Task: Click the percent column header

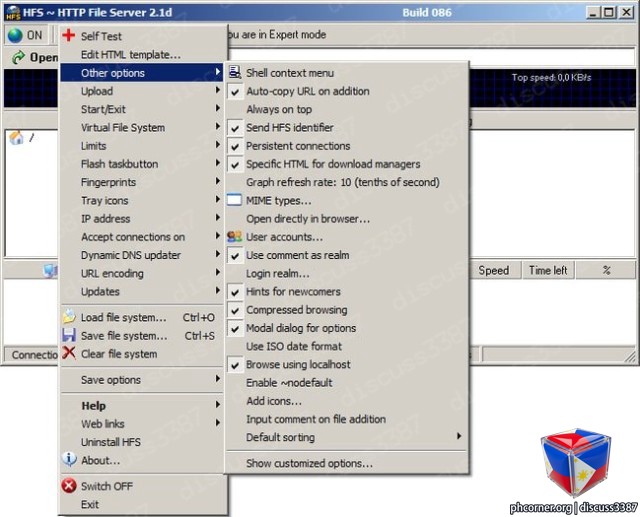Action: 606,270
